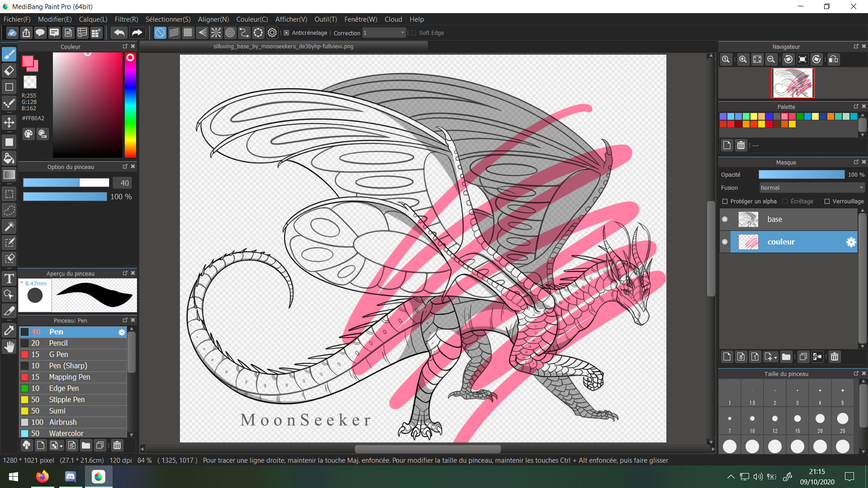The image size is (868, 488).
Task: Click the layer Opacité slider
Action: pos(801,175)
